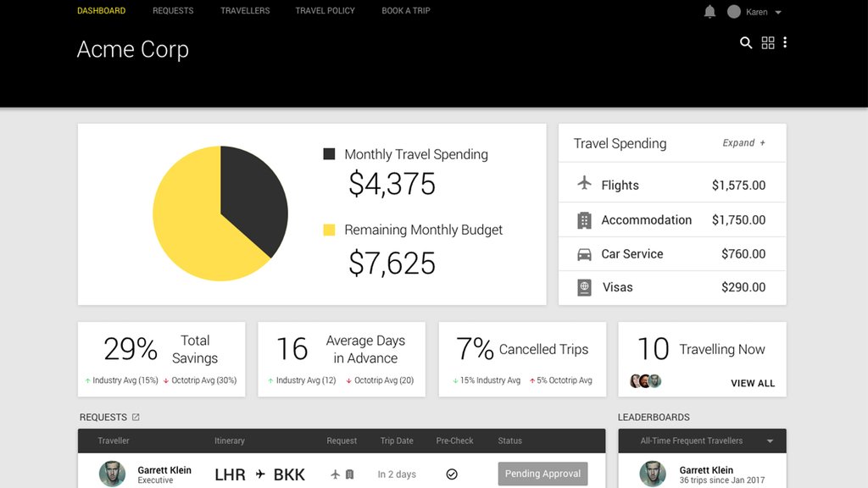Select the $7,625 remaining budget value
The image size is (868, 488).
392,263
